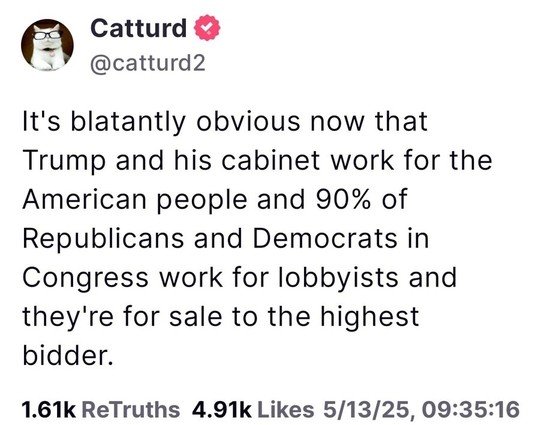Click the word "Congress" in the post
Image resolution: width=541 pixels, height=425 pixels.
pyautogui.click(x=85, y=278)
